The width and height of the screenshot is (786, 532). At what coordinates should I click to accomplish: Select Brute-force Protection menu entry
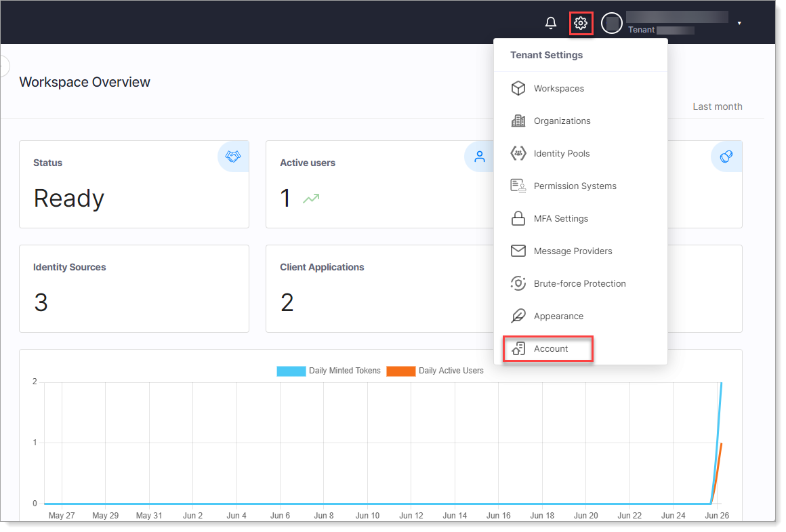581,283
